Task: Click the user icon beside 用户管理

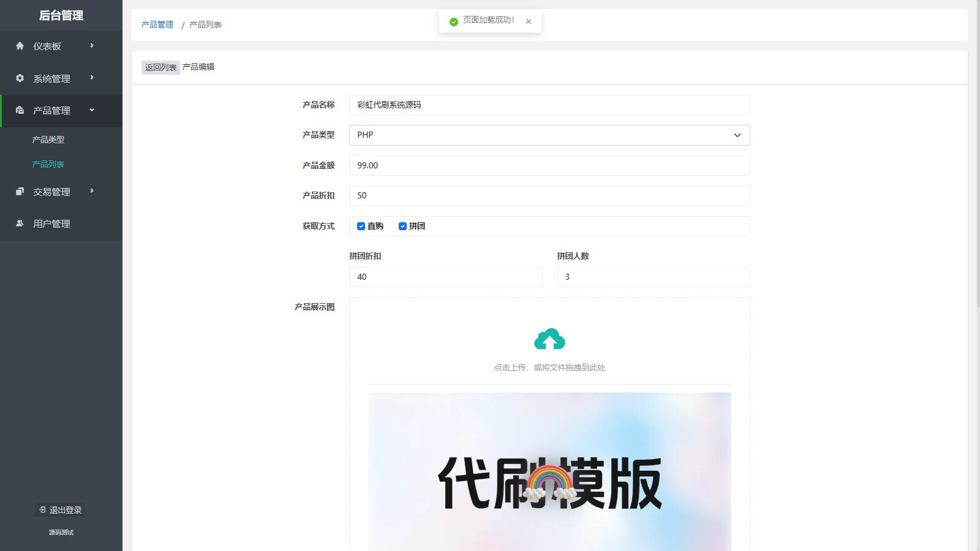Action: [x=20, y=223]
